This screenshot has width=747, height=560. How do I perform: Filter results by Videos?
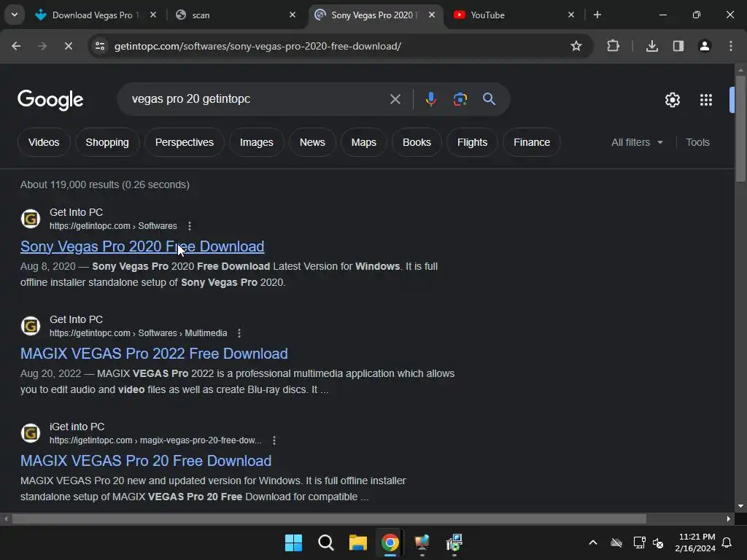click(x=44, y=142)
